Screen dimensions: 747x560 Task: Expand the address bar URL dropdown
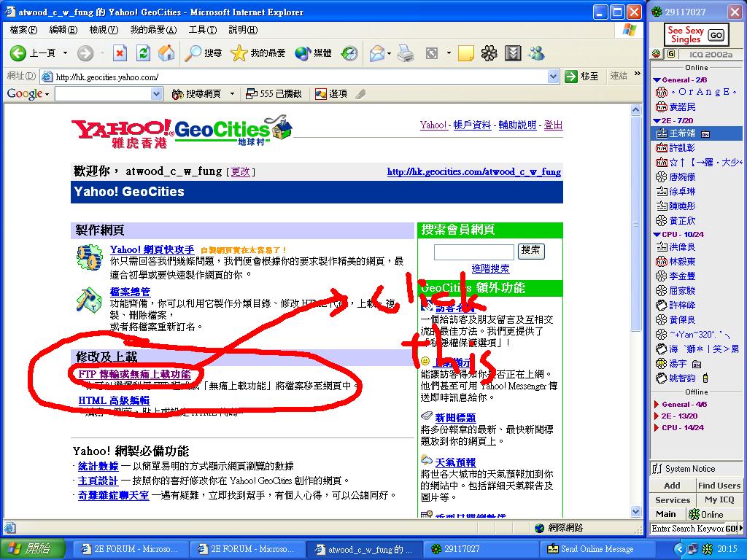click(x=553, y=76)
